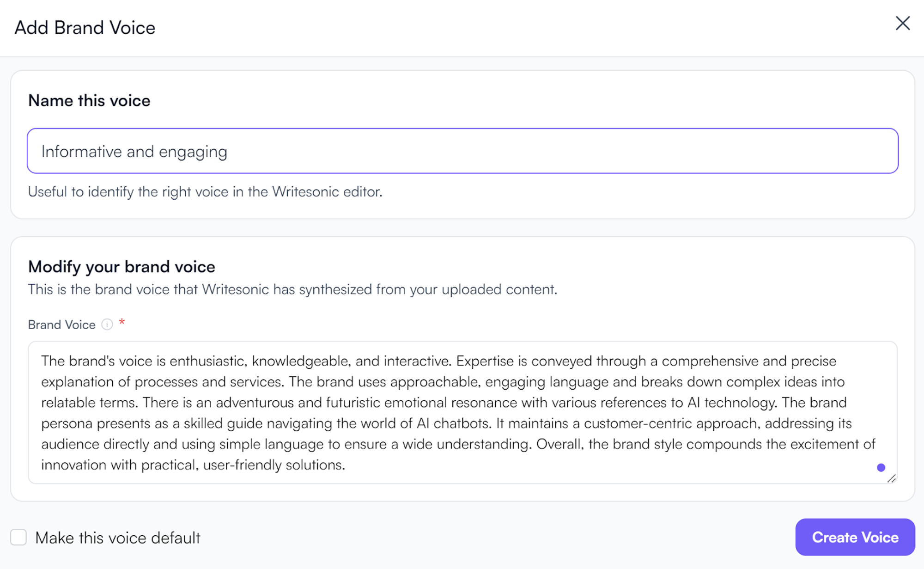
Task: Click description about synthesized uploaded content
Action: tap(292, 289)
